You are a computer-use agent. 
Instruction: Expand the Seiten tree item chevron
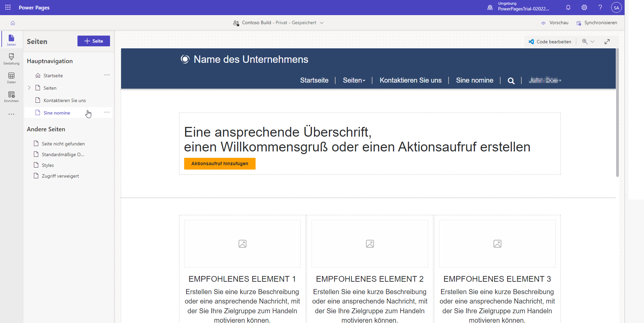[29, 88]
